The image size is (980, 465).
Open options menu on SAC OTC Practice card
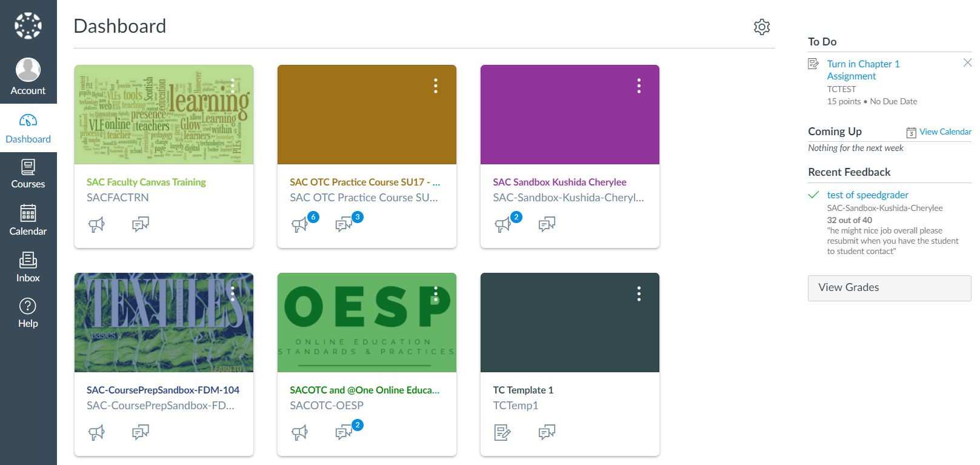pyautogui.click(x=436, y=86)
